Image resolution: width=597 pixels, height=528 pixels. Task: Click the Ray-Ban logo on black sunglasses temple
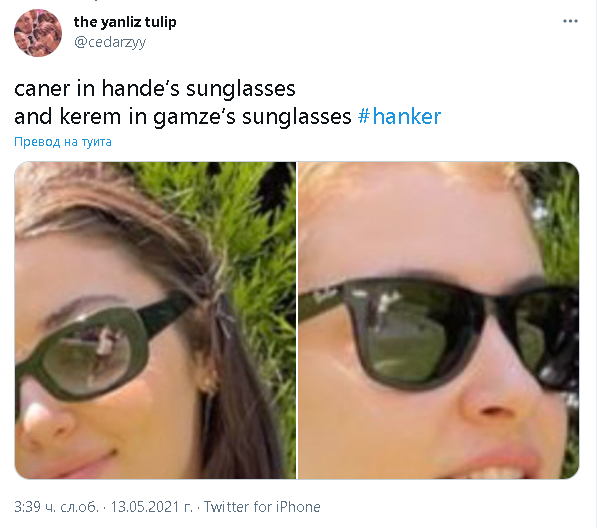pyautogui.click(x=323, y=295)
